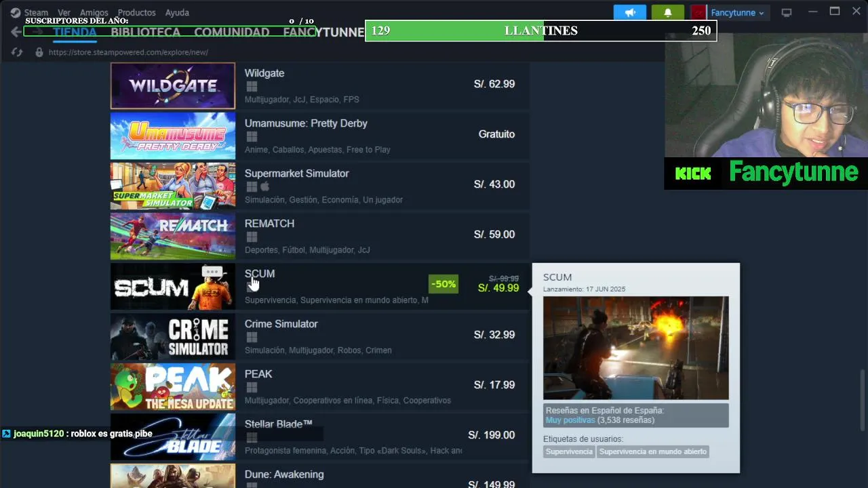Click Lanzamiento: 17 JUN 2025 text
The width and height of the screenshot is (868, 488).
[585, 289]
